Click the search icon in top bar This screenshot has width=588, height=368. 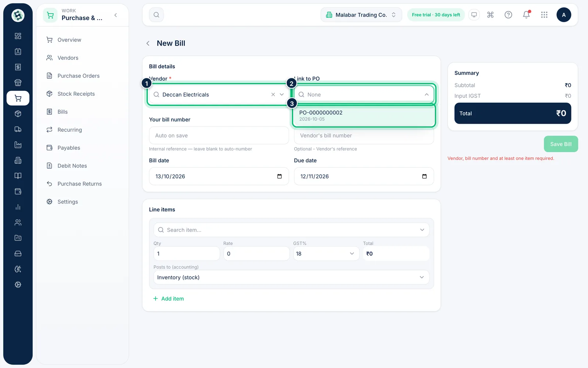156,15
